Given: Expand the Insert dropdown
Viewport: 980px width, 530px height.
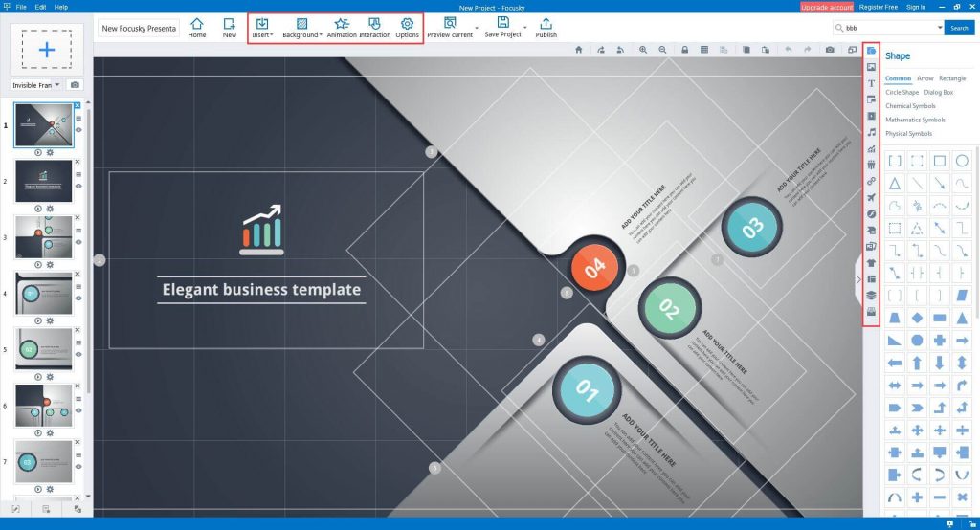Looking at the screenshot, I should coord(261,27).
